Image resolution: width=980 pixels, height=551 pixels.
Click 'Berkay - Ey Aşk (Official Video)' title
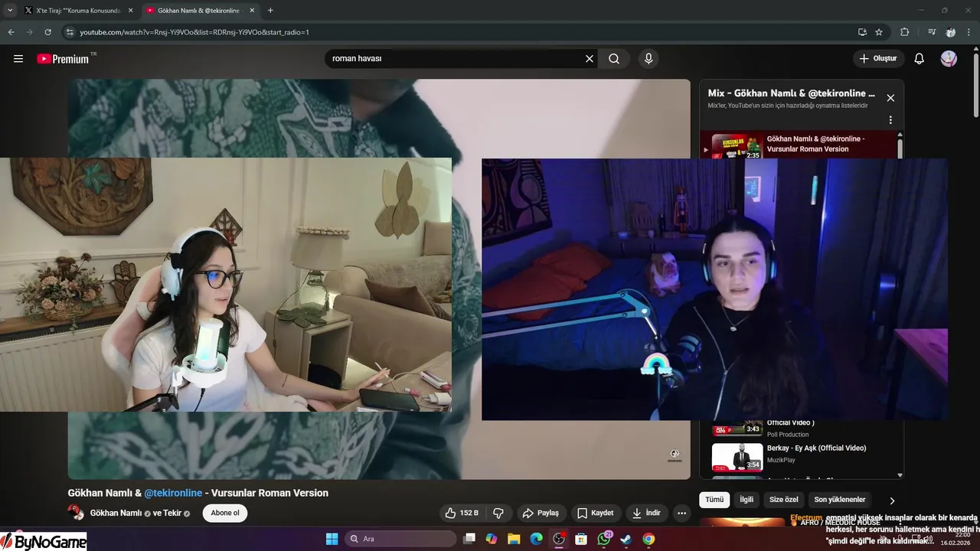click(x=816, y=448)
